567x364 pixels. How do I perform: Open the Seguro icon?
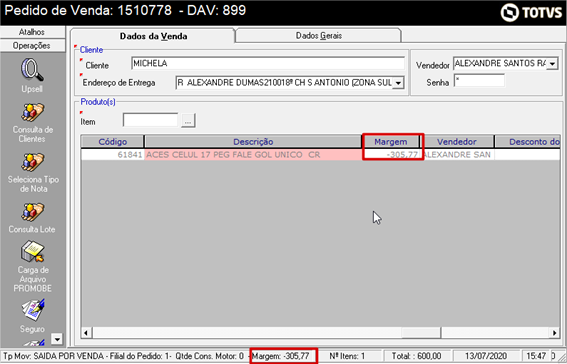coord(33,310)
